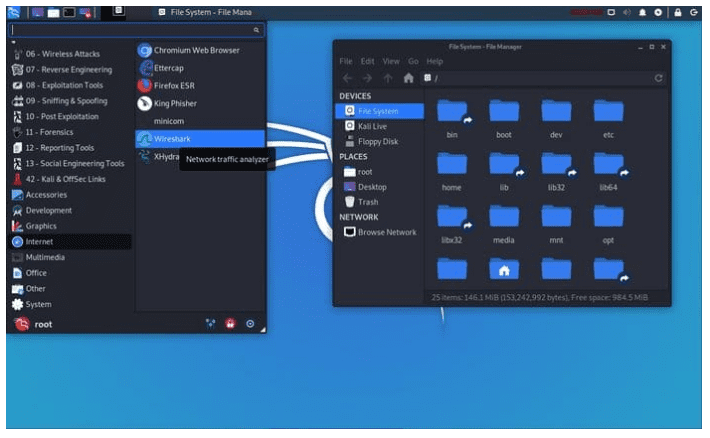Click the logout icon at menu bottom
Image resolution: width=710 pixels, height=438 pixels.
coord(250,323)
